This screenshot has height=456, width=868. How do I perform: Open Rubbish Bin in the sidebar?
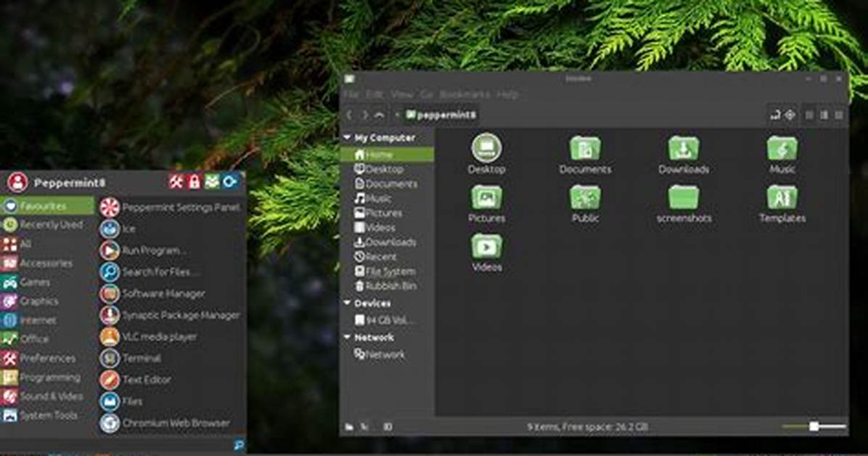(x=387, y=286)
